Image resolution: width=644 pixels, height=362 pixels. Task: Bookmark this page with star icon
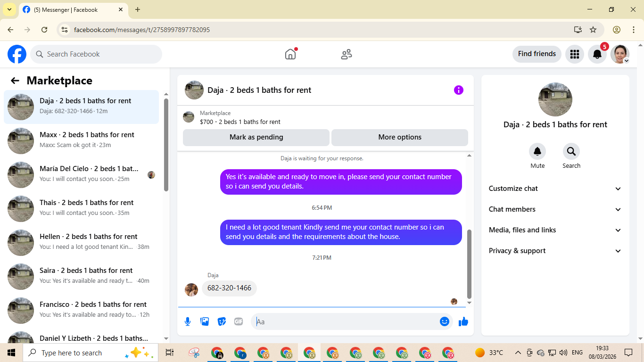pyautogui.click(x=593, y=30)
